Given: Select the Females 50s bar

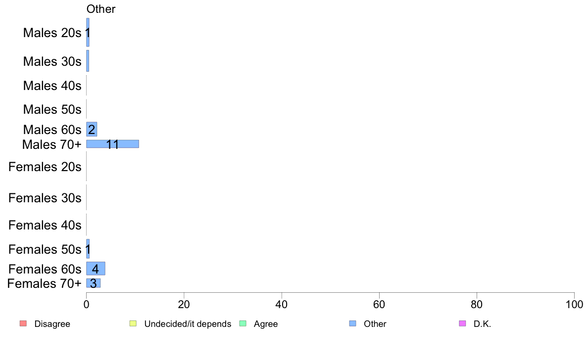Looking at the screenshot, I should 88,249.
